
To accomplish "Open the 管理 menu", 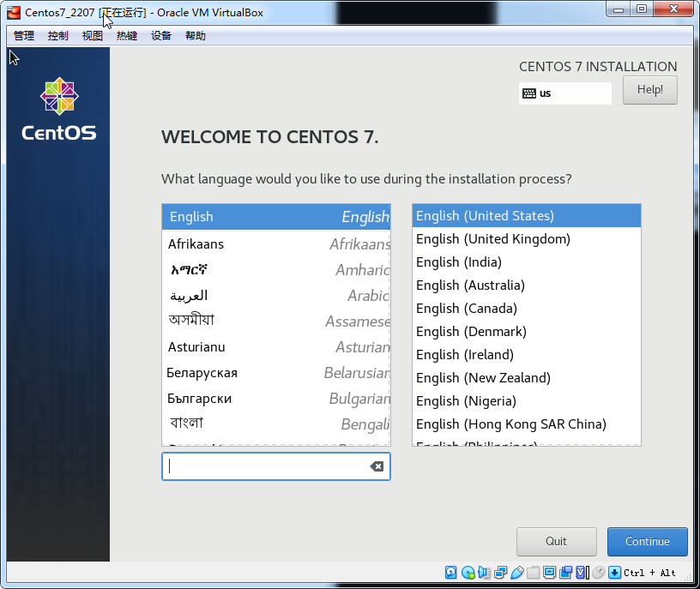I will coord(24,36).
